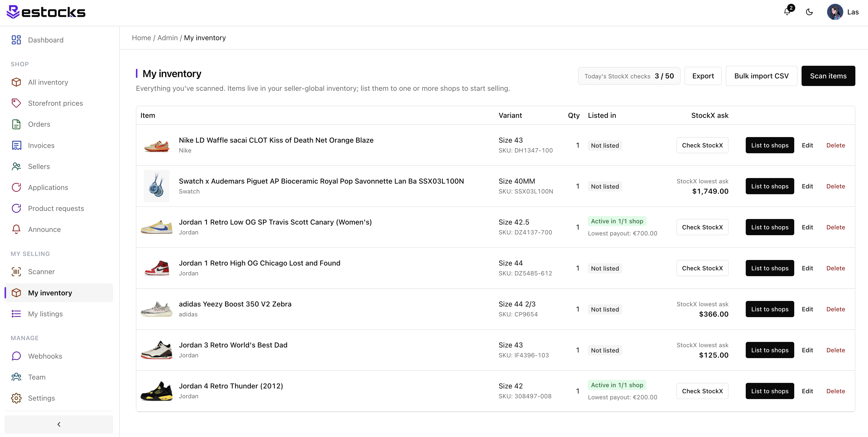Click Storefront prices tag icon
The height and width of the screenshot is (437, 868).
[x=16, y=103]
